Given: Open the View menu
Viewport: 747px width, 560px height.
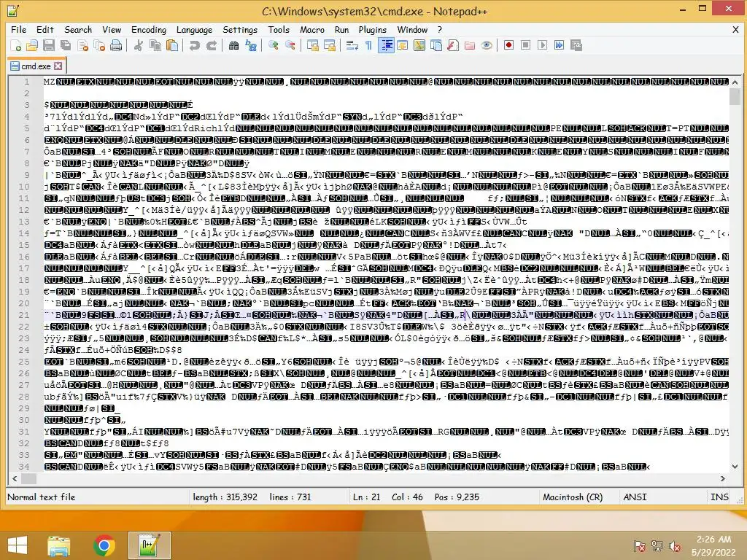Looking at the screenshot, I should point(112,29).
